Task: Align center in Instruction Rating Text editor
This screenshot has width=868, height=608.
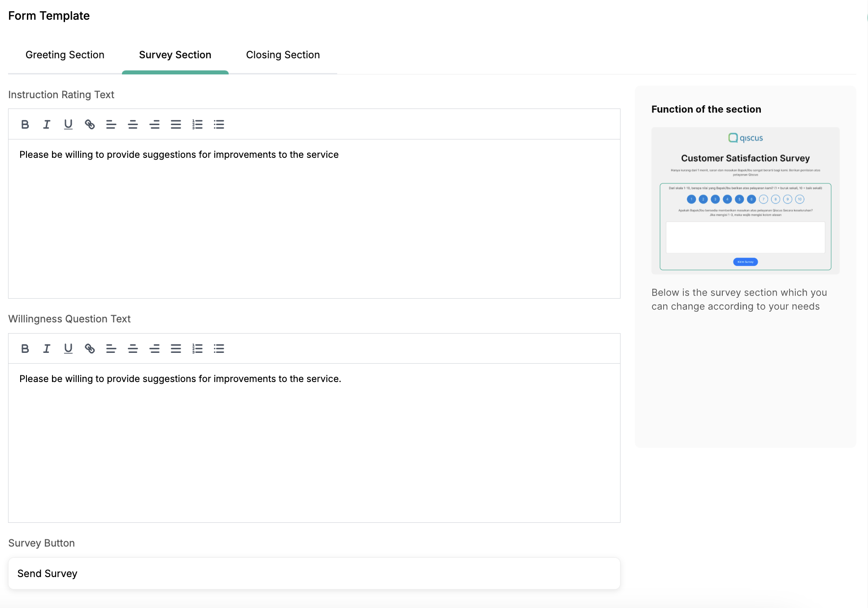Action: pos(133,124)
